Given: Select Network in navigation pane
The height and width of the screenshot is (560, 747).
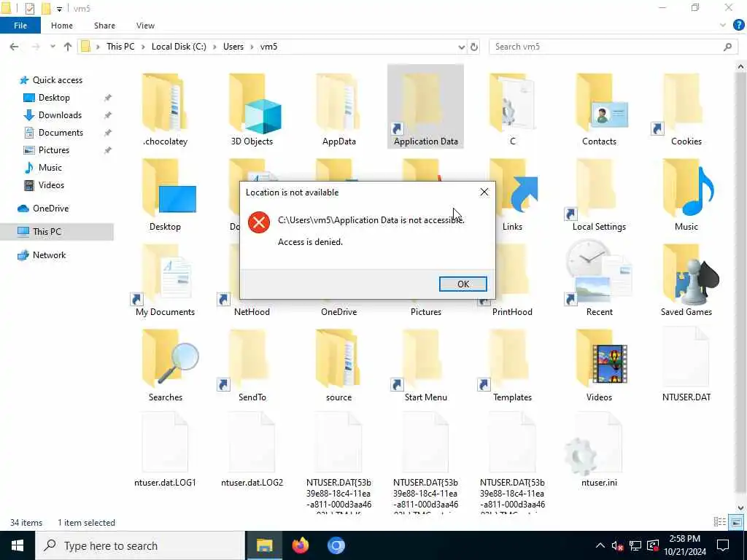Looking at the screenshot, I should [49, 255].
